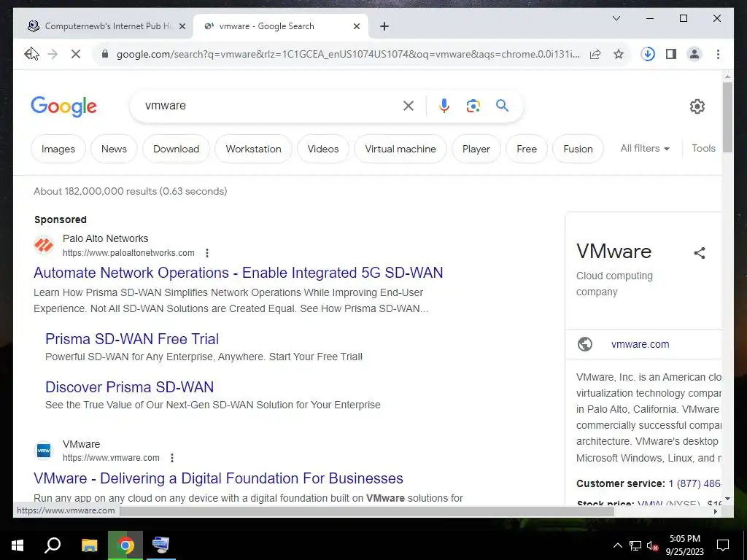Search by image with Google Lens

point(473,106)
